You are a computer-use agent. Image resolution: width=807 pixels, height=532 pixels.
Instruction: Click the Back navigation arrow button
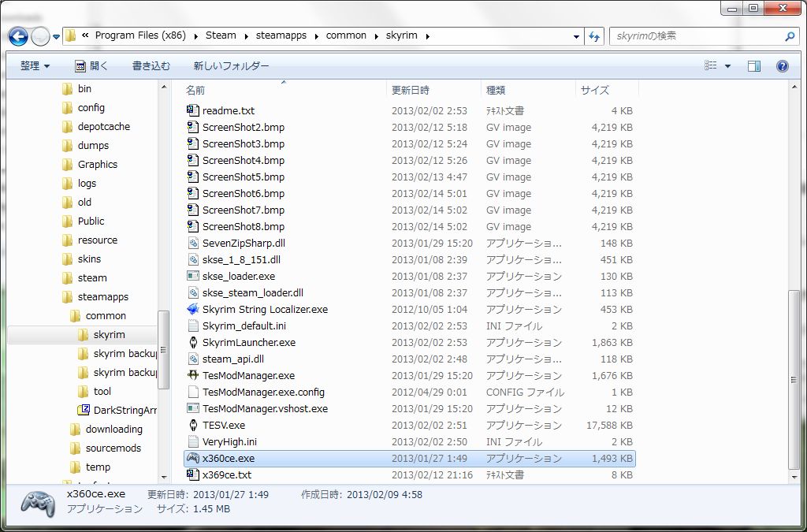click(x=19, y=36)
